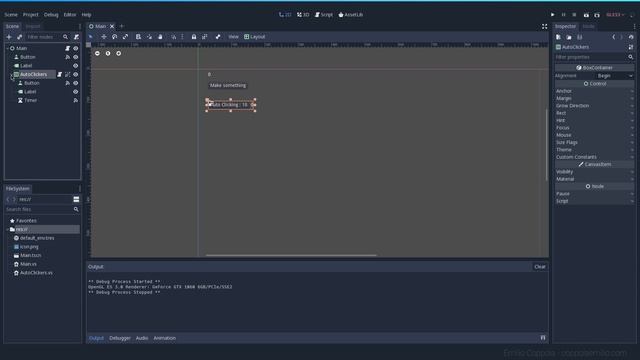Open the Editor menu
Image resolution: width=640 pixels, height=360 pixels.
(70, 15)
